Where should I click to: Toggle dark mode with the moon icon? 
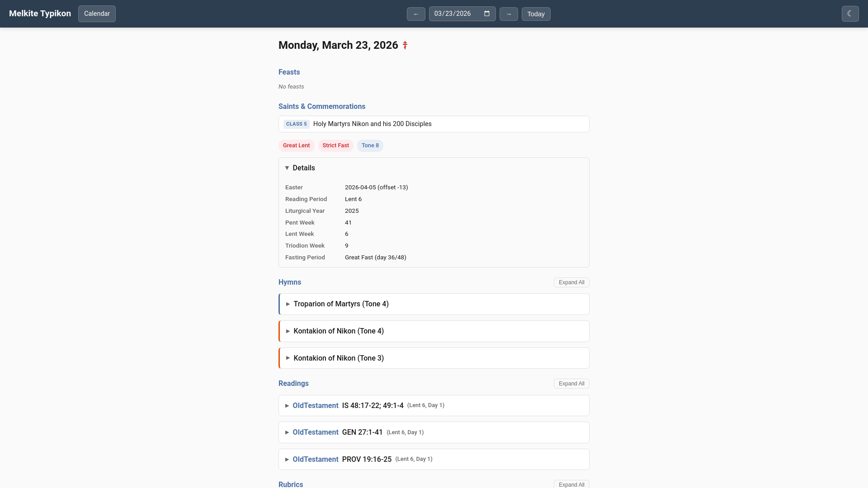(x=850, y=14)
